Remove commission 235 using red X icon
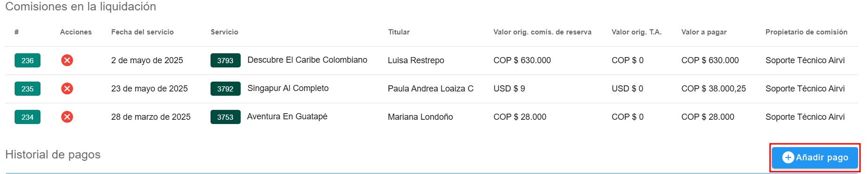The width and height of the screenshot is (868, 174). tap(67, 89)
